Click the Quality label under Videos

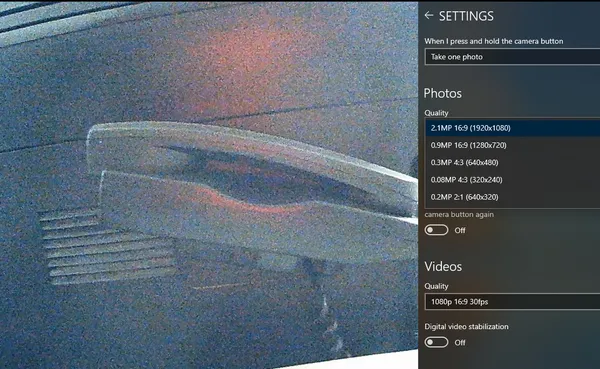point(436,286)
